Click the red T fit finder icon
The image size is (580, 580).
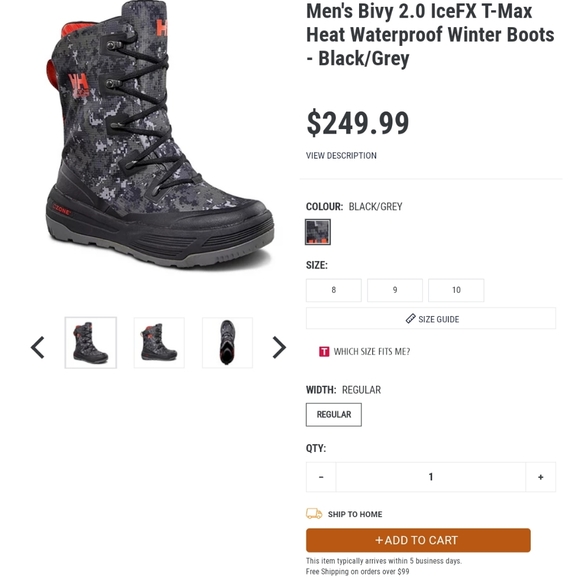pos(324,351)
